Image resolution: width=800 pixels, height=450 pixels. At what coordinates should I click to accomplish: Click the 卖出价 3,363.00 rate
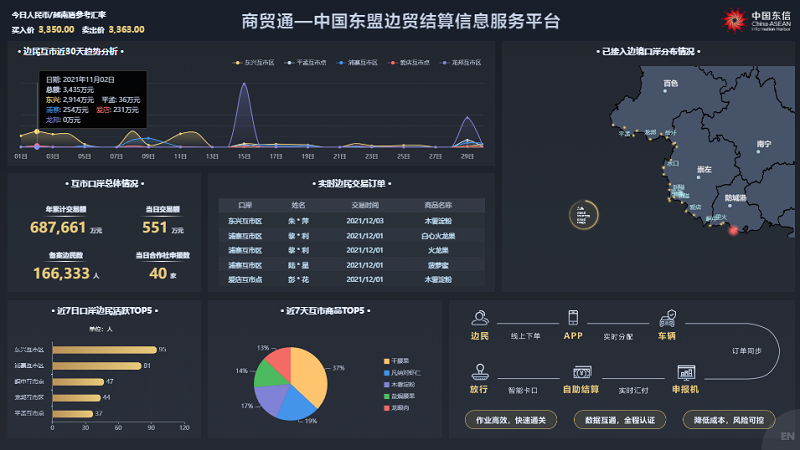tap(113, 30)
